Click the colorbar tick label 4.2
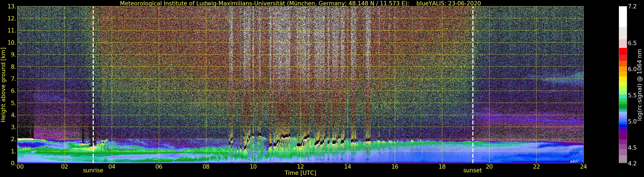 click(632, 163)
